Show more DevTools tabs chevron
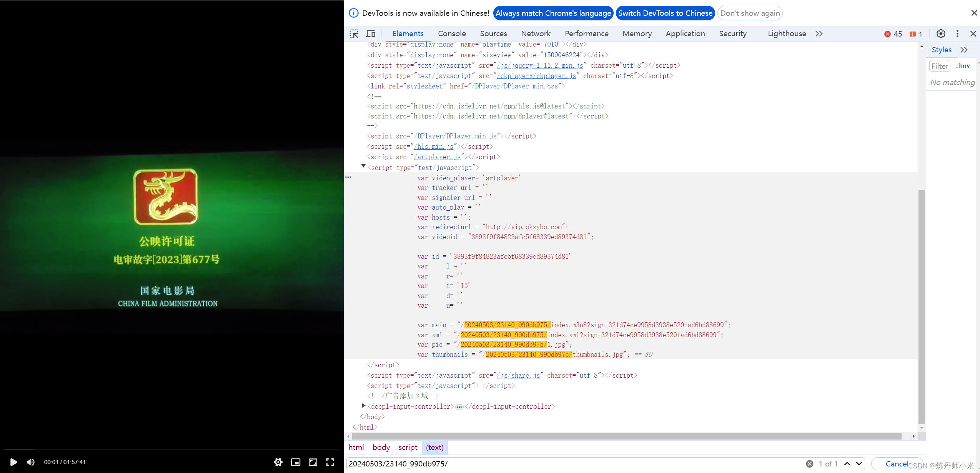Image resolution: width=980 pixels, height=473 pixels. [819, 34]
